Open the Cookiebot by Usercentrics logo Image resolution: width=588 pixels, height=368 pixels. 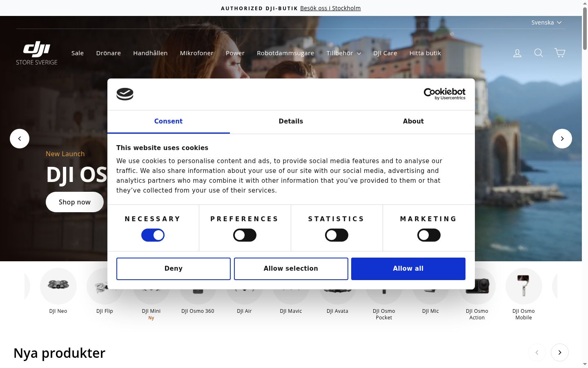point(445,94)
